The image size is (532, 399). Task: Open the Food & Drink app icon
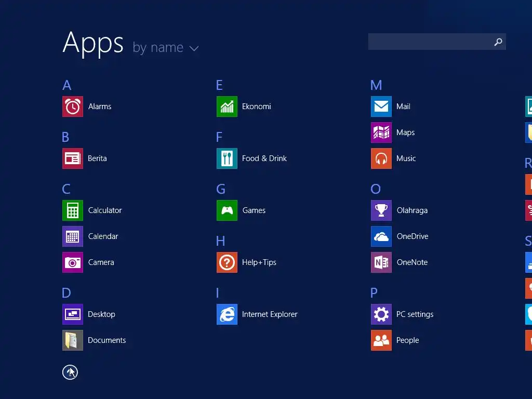(227, 158)
